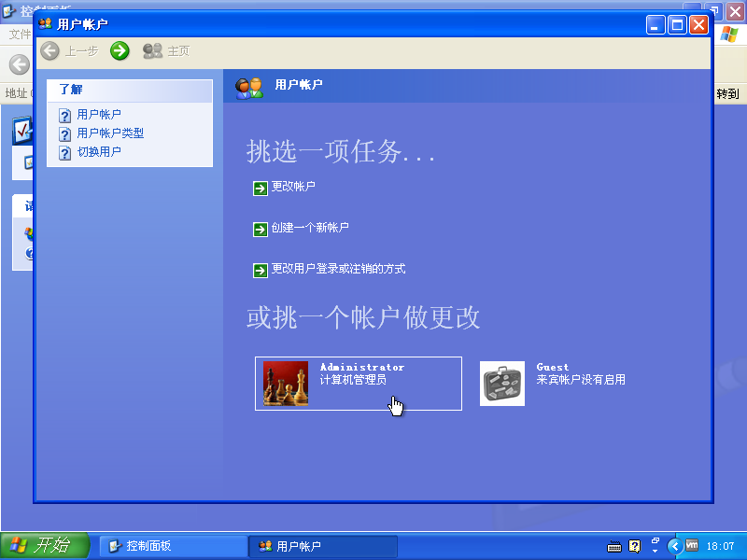Image resolution: width=747 pixels, height=560 pixels.
Task: Open the 文件 menu in Control Panel window
Action: [x=21, y=33]
